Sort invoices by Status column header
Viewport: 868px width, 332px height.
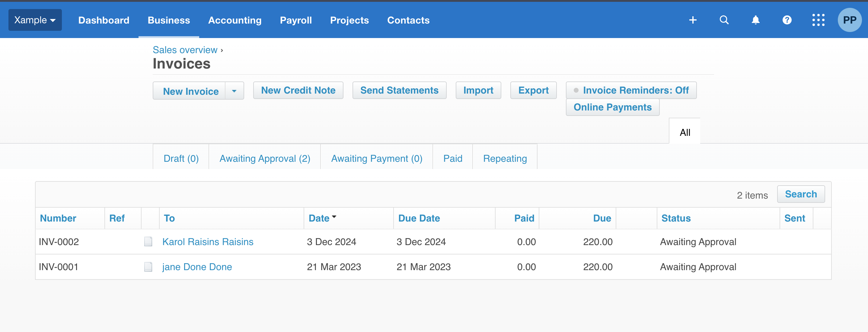click(x=676, y=218)
